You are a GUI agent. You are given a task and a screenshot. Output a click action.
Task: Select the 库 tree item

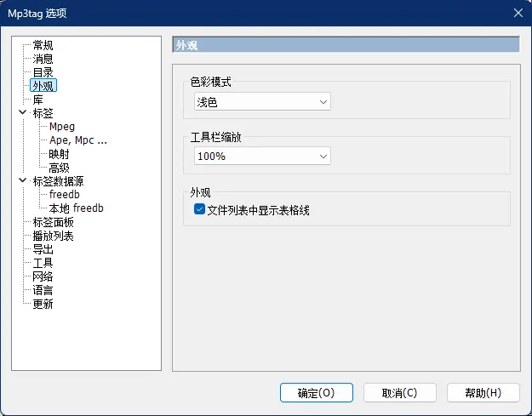[x=37, y=100]
